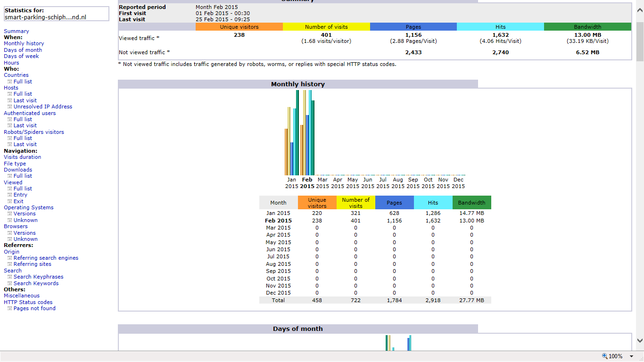644x362 pixels.
Task: Select the Hours link
Action: [12, 63]
